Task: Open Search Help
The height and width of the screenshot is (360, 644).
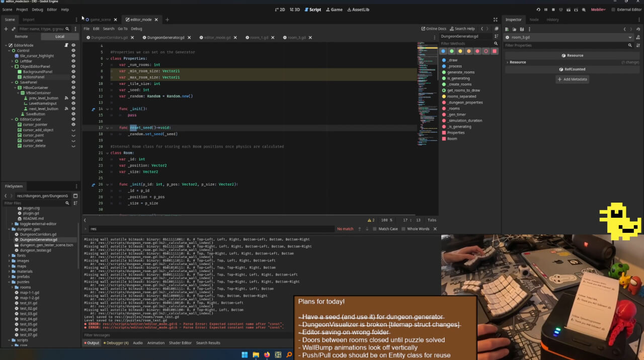Action: tap(462, 29)
